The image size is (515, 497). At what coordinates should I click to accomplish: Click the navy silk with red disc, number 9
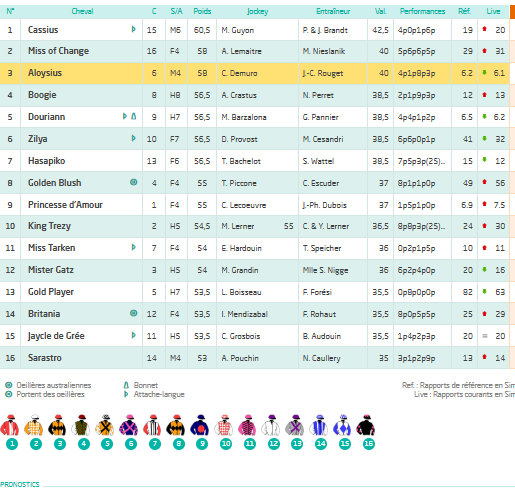[200, 426]
